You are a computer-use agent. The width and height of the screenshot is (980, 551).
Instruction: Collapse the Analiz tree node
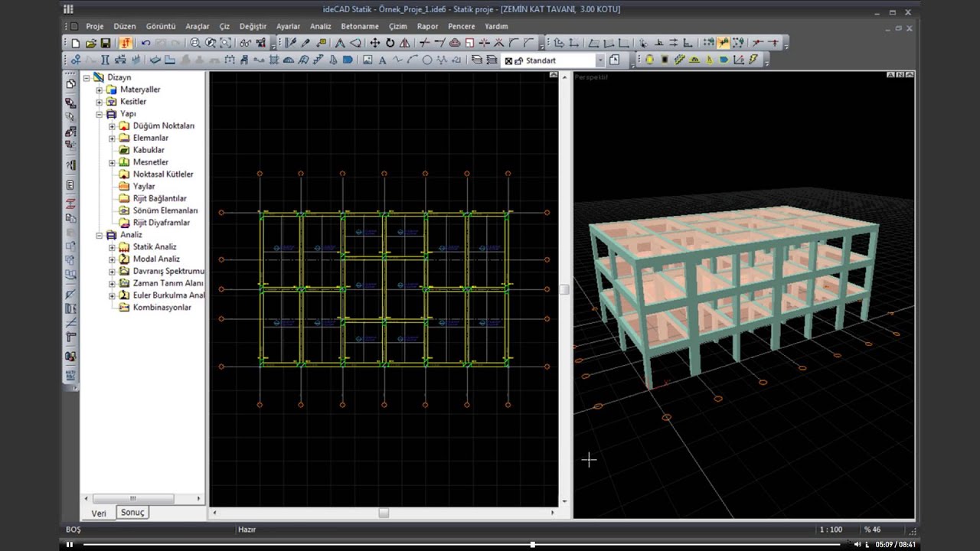coord(99,235)
